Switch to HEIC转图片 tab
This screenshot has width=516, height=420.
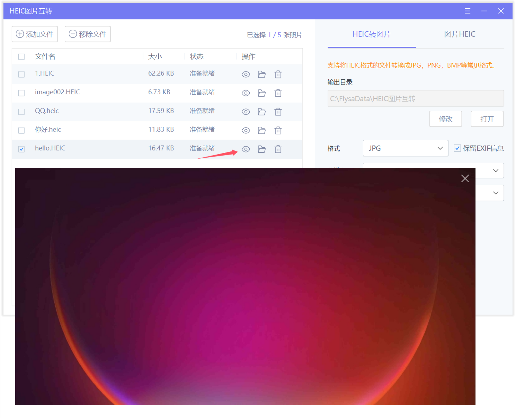pyautogui.click(x=371, y=34)
